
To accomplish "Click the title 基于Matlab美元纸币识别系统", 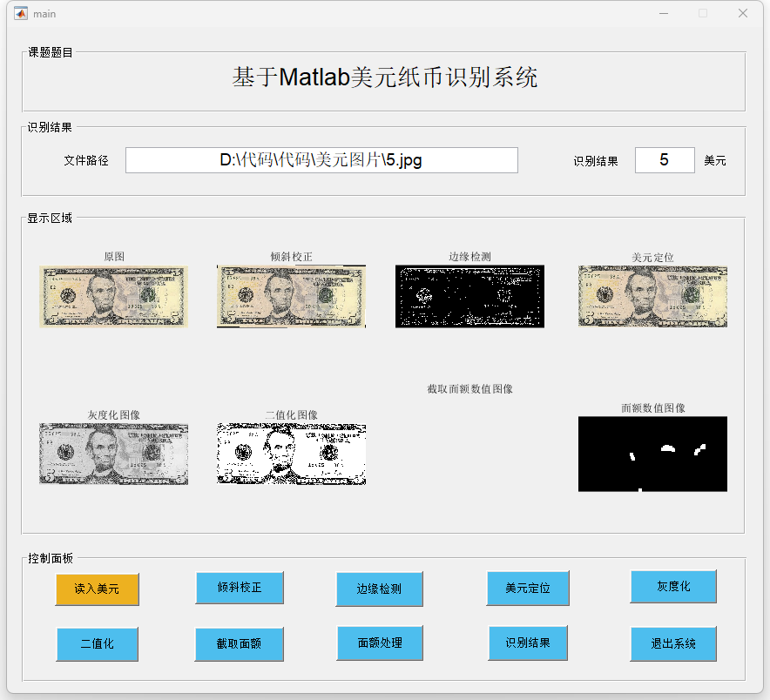I will click(x=384, y=77).
